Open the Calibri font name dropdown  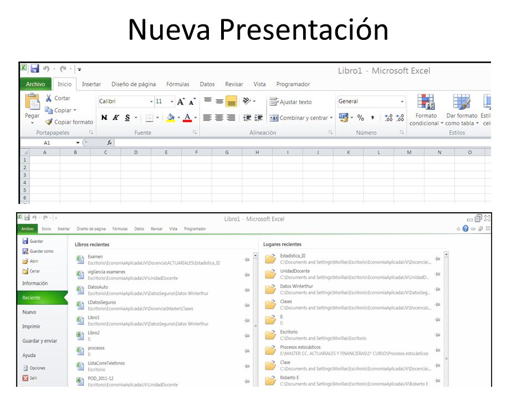(x=151, y=101)
